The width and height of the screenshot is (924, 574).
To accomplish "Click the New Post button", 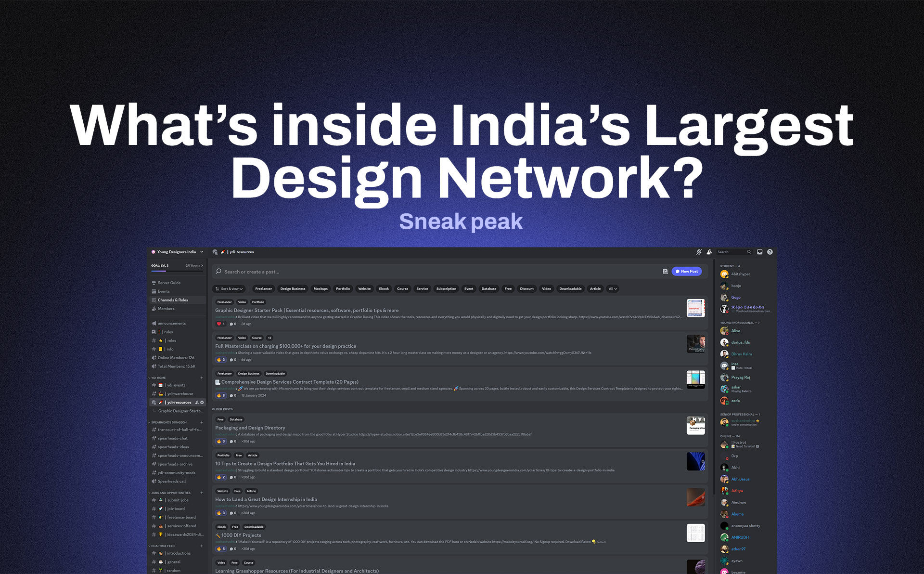I will click(686, 272).
